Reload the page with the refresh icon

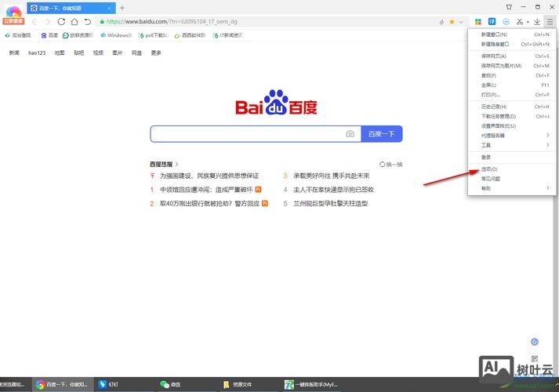61,22
